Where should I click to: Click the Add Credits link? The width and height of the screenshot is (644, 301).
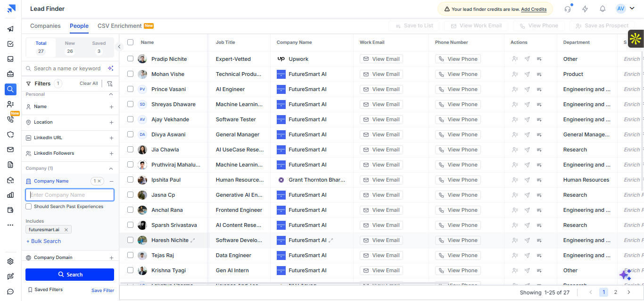(534, 9)
